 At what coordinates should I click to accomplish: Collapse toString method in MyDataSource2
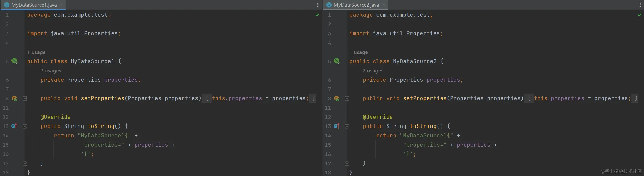pos(347,126)
